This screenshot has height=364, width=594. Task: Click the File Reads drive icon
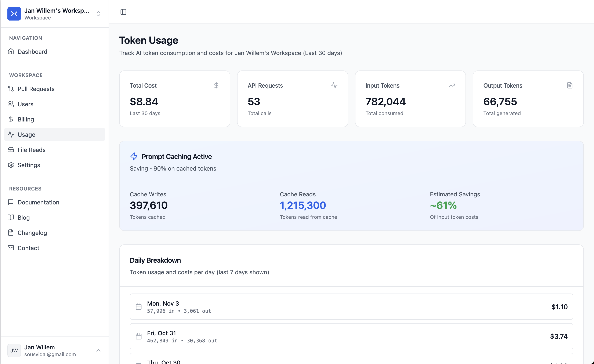[x=11, y=150]
